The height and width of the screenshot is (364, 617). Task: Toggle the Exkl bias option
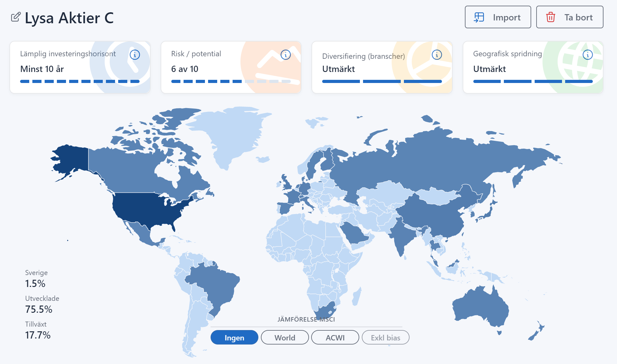385,338
